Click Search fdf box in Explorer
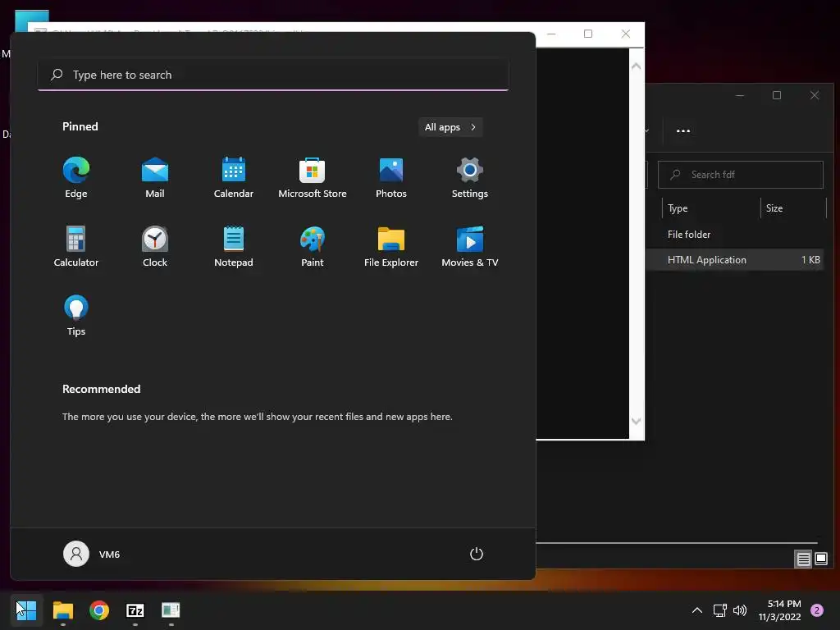The width and height of the screenshot is (840, 630). tap(741, 175)
